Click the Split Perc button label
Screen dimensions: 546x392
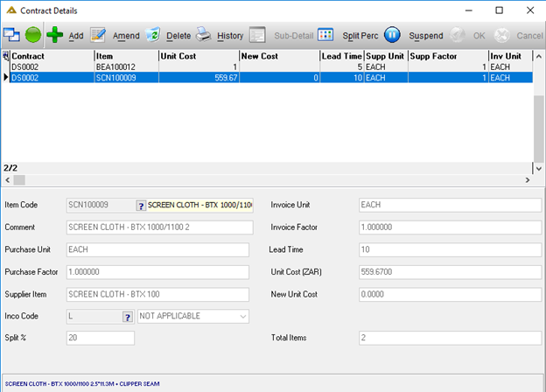point(360,36)
